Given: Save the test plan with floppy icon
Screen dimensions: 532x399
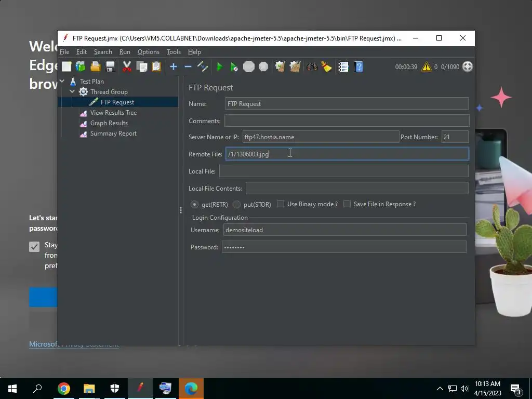Looking at the screenshot, I should [x=110, y=67].
